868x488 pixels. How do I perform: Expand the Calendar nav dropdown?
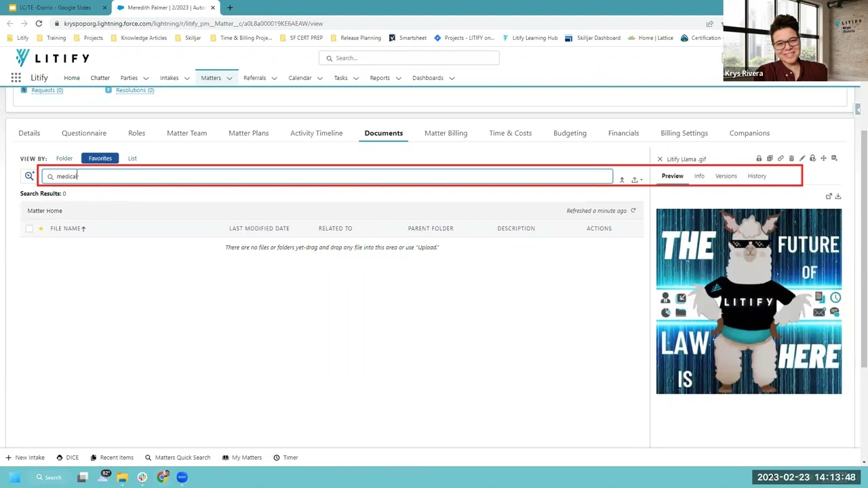coord(319,79)
